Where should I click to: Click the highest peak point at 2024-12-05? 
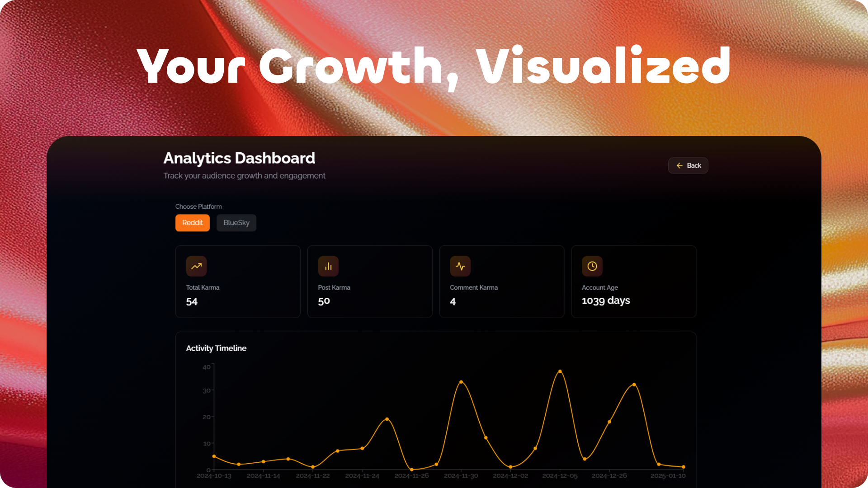(x=560, y=371)
